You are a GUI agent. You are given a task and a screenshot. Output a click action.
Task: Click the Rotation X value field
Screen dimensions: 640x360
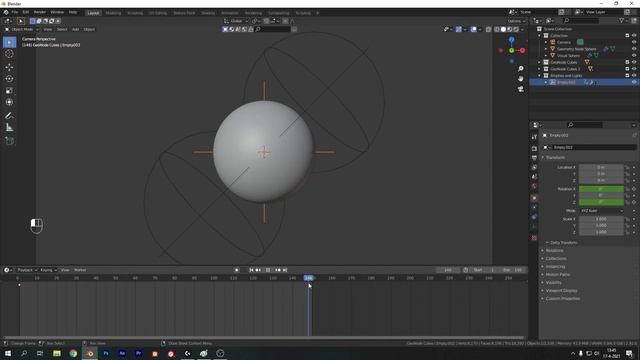pos(601,189)
